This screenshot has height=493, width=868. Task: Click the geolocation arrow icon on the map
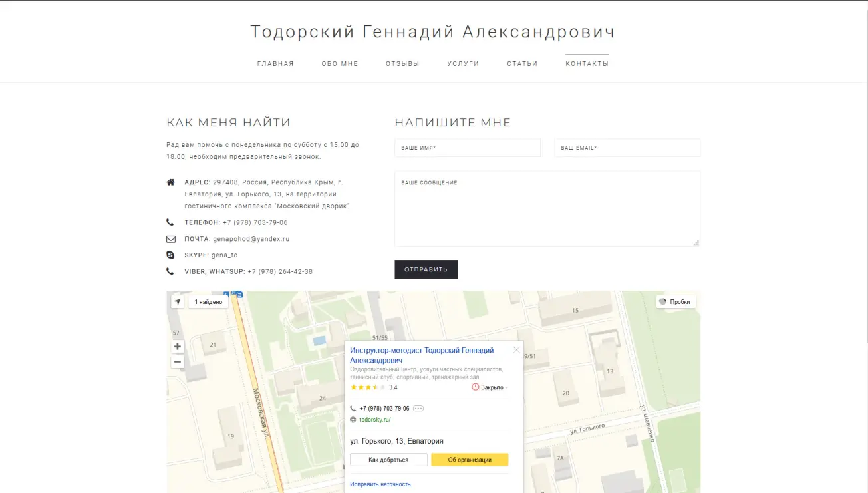pyautogui.click(x=177, y=301)
